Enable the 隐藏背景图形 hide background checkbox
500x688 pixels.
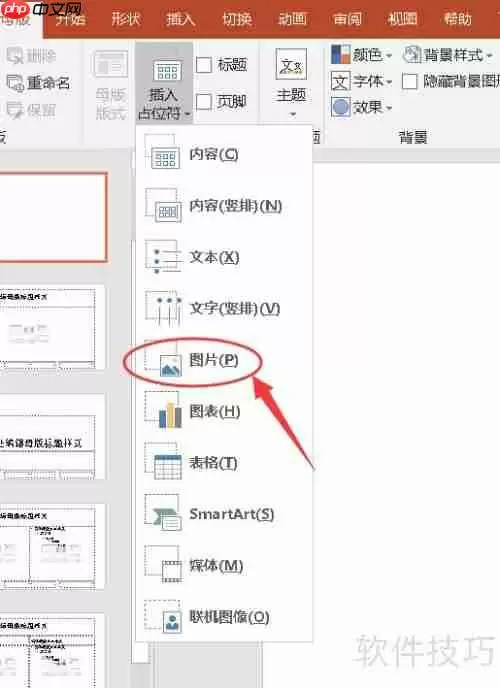click(409, 81)
